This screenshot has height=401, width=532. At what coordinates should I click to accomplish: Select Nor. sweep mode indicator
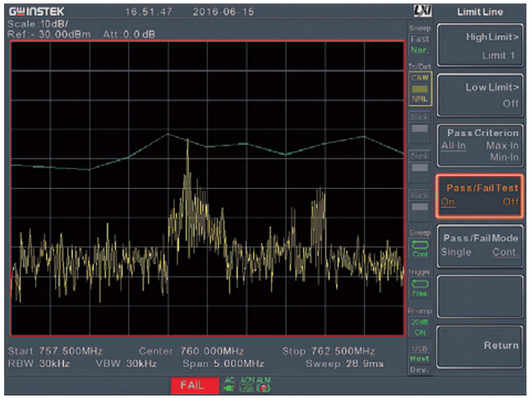[419, 50]
